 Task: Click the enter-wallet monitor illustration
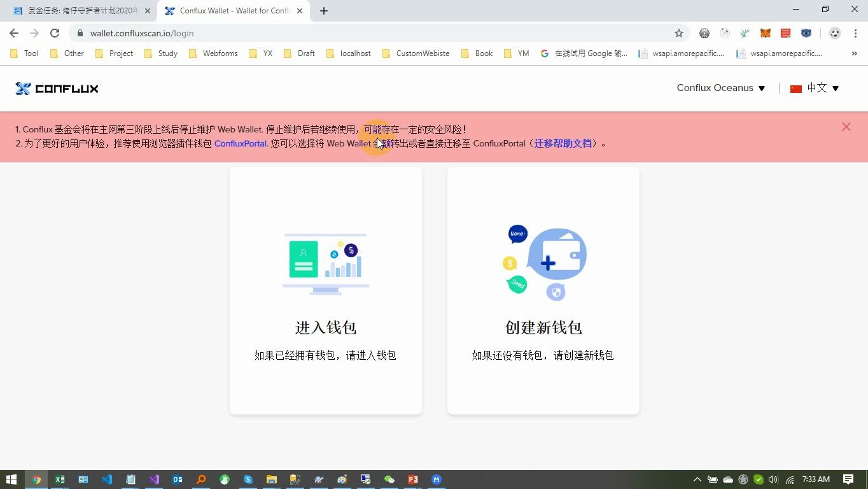(325, 264)
